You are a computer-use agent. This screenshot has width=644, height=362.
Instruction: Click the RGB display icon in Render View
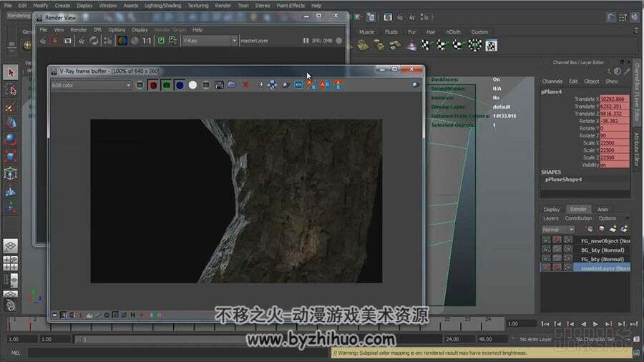(x=122, y=41)
